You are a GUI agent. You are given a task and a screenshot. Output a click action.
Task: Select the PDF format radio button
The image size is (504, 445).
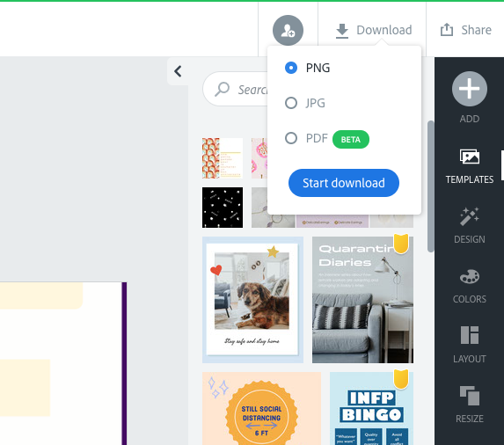tap(291, 138)
